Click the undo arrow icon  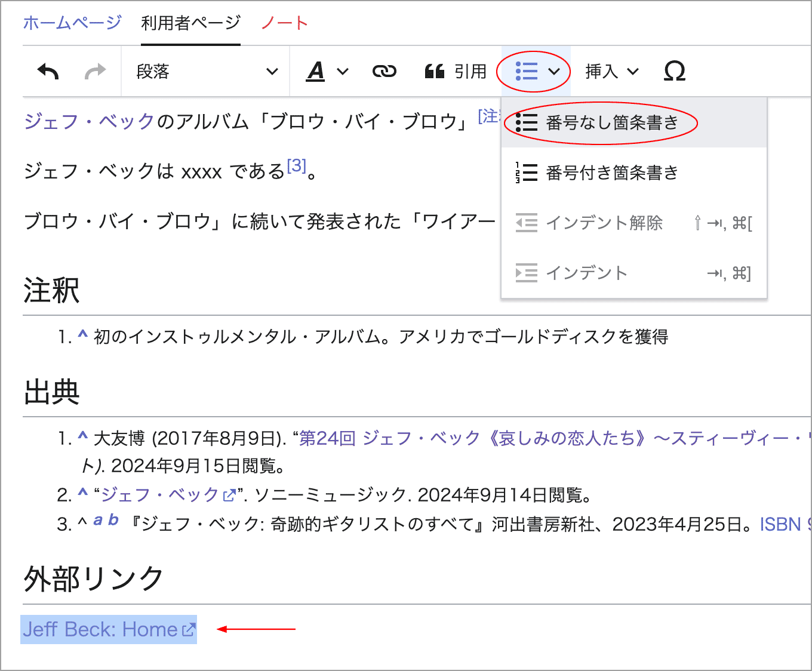pyautogui.click(x=48, y=72)
